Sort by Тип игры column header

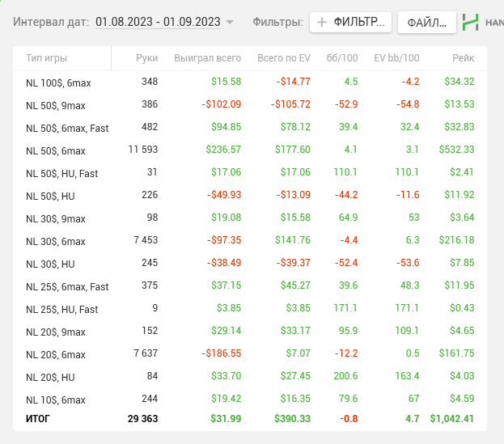pyautogui.click(x=46, y=58)
